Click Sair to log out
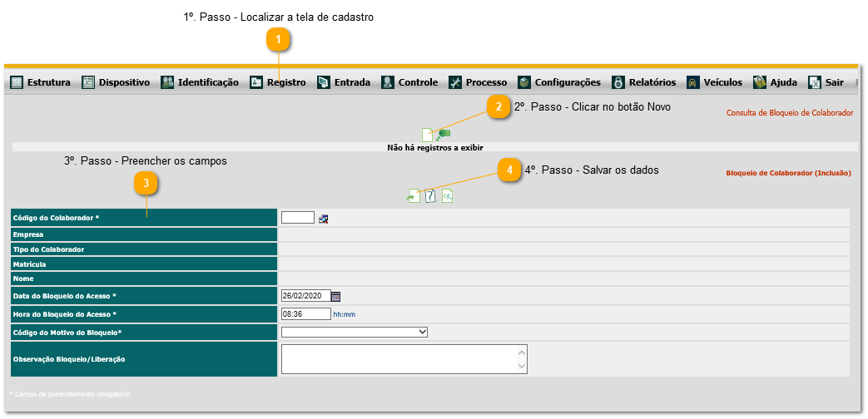Image resolution: width=868 pixels, height=419 pixels. tap(826, 82)
